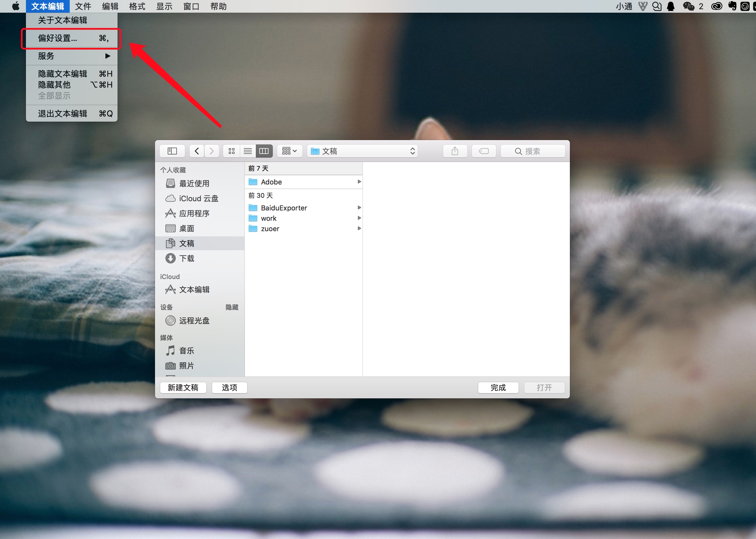The image size is (756, 539).
Task: Expand Adobe folder via its arrow
Action: [359, 182]
